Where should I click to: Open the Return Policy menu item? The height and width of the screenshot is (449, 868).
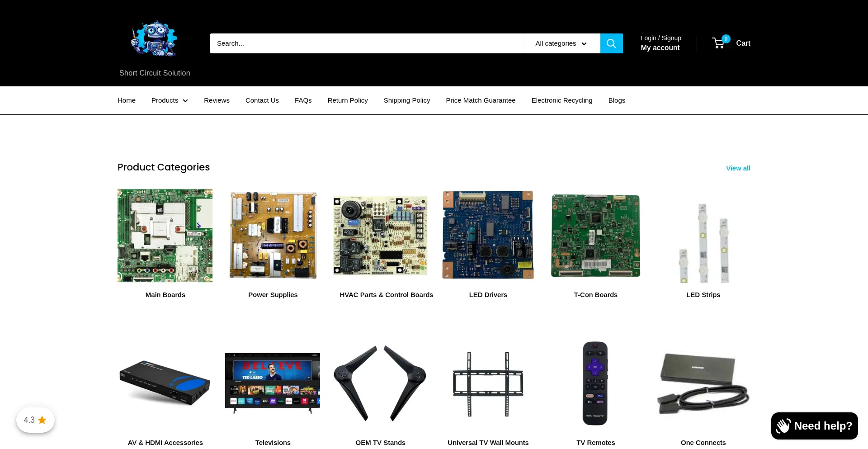click(x=347, y=100)
